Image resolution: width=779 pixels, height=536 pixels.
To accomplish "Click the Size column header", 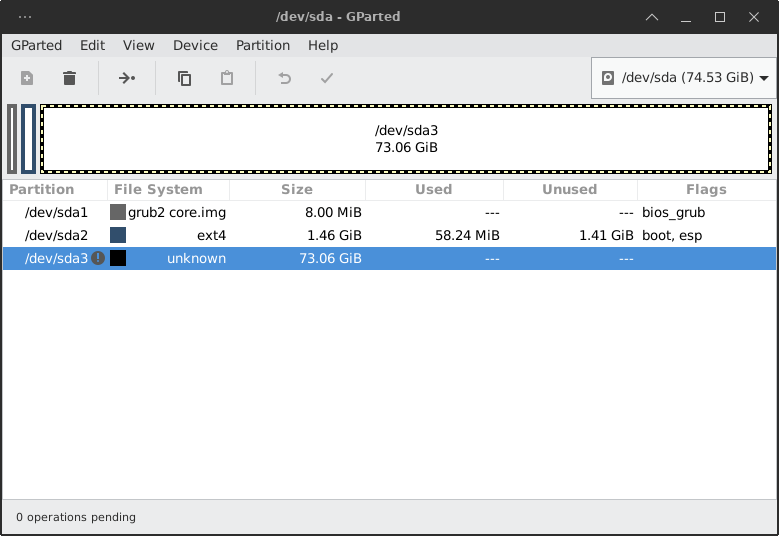I will point(297,189).
